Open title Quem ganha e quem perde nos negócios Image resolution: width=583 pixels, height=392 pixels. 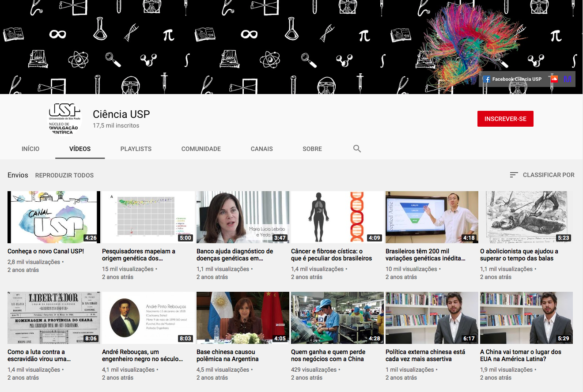[328, 355]
